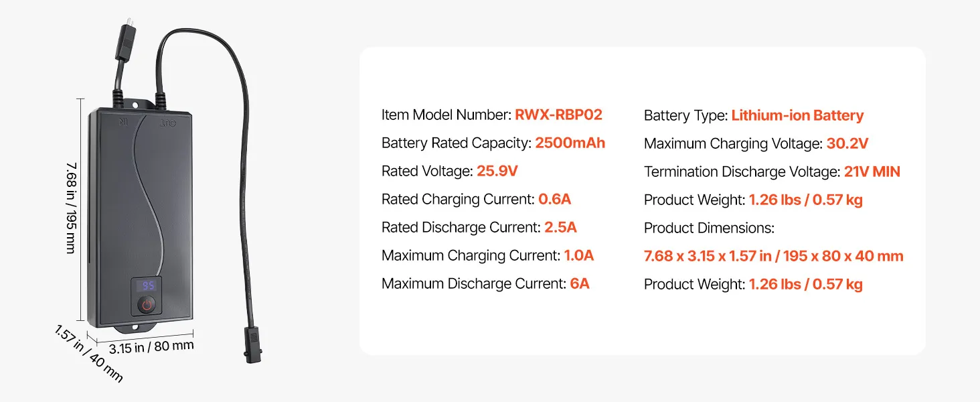Click the 1.57 in / 40 mm depth label

pyautogui.click(x=88, y=354)
